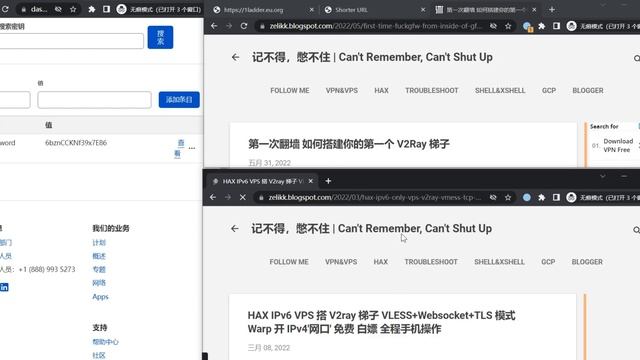This screenshot has height=360, width=640.
Task: Bookmark star in bottom window address bar
Action: 508,198
